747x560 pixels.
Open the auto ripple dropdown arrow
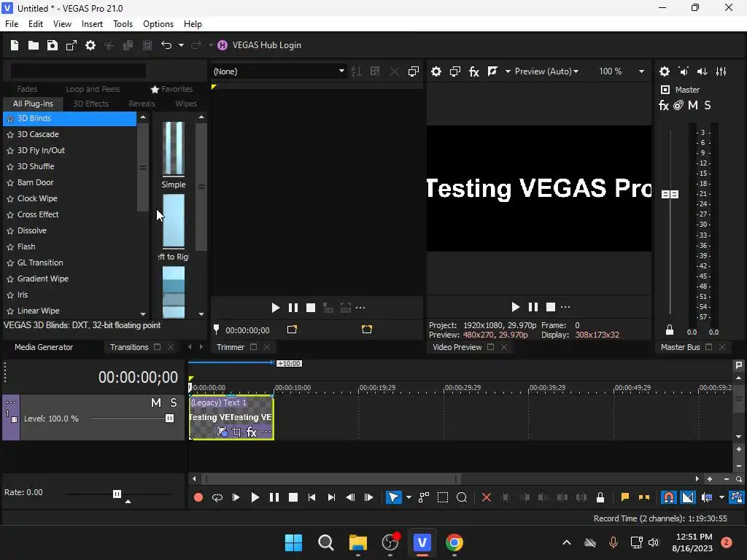coord(721,497)
